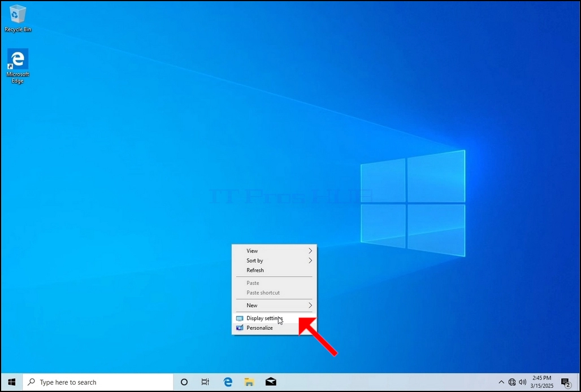Show hidden system tray icons
The width and height of the screenshot is (581, 392).
(x=501, y=382)
